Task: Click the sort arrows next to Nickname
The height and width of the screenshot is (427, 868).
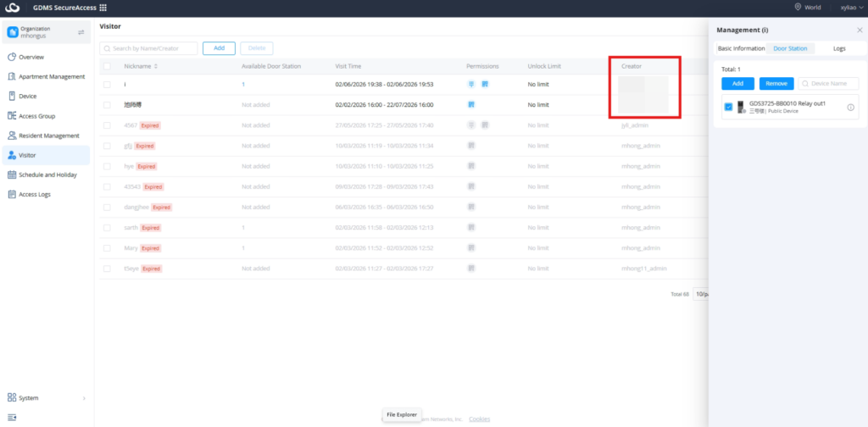Action: (x=156, y=66)
